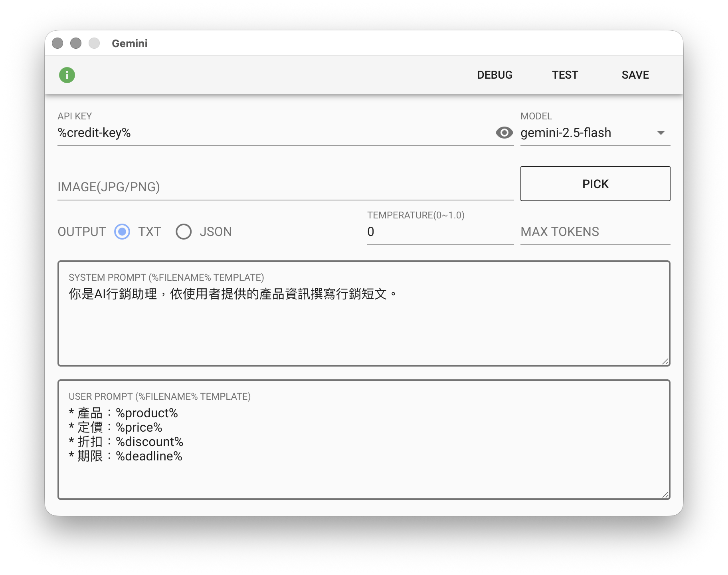Click the green info icon

[x=67, y=75]
